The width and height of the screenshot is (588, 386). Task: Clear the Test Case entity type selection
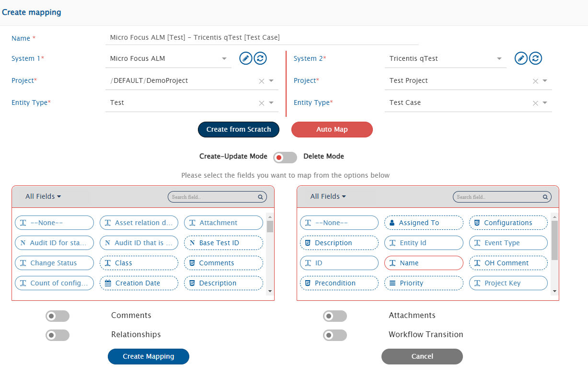coord(535,103)
